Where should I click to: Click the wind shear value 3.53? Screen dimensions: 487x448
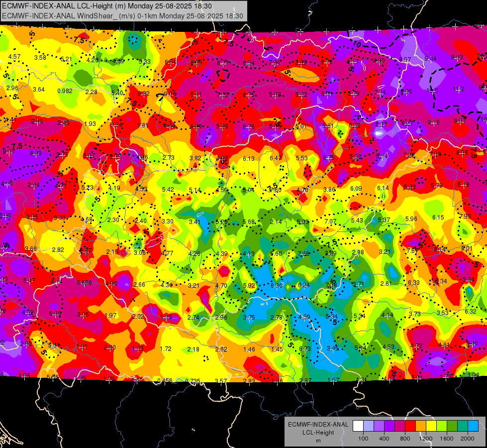(x=443, y=313)
